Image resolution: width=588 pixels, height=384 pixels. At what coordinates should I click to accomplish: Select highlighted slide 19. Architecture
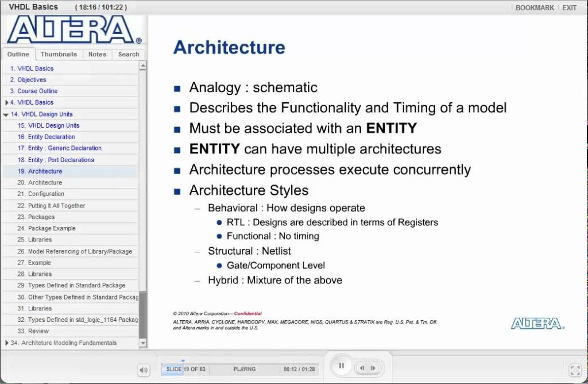[x=71, y=171]
